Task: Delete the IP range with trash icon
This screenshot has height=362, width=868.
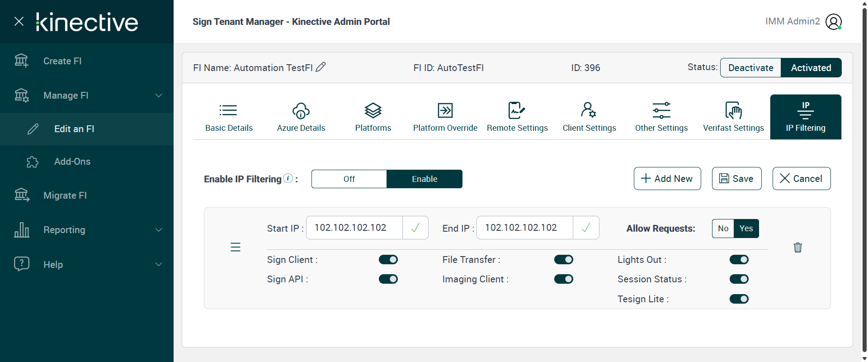Action: (797, 248)
